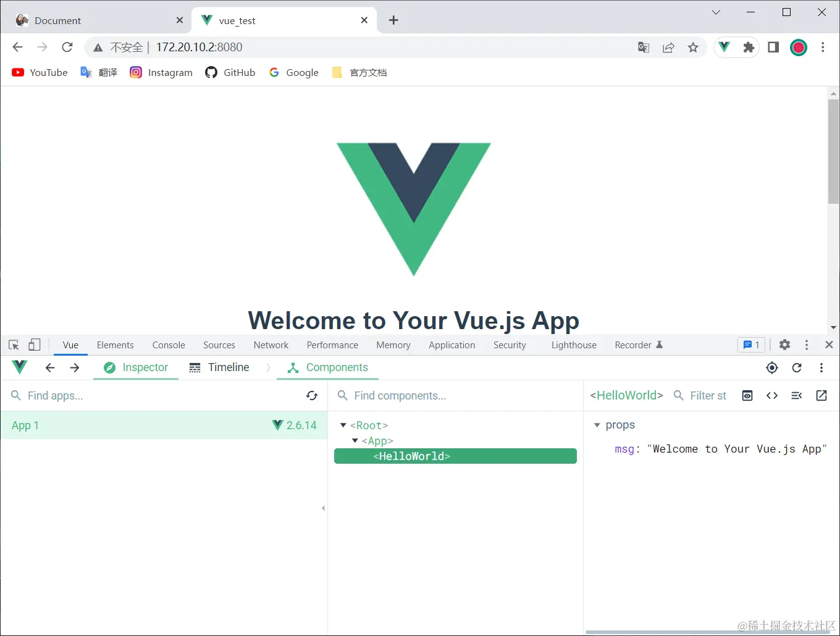Close DevTools with the X icon
This screenshot has height=636, width=840.
(x=829, y=345)
